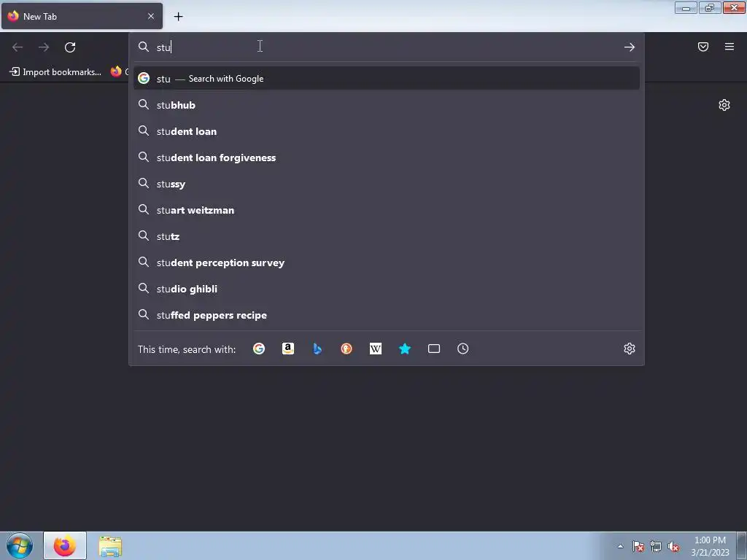
Task: Click magnifier icon left of address input
Action: click(x=144, y=47)
